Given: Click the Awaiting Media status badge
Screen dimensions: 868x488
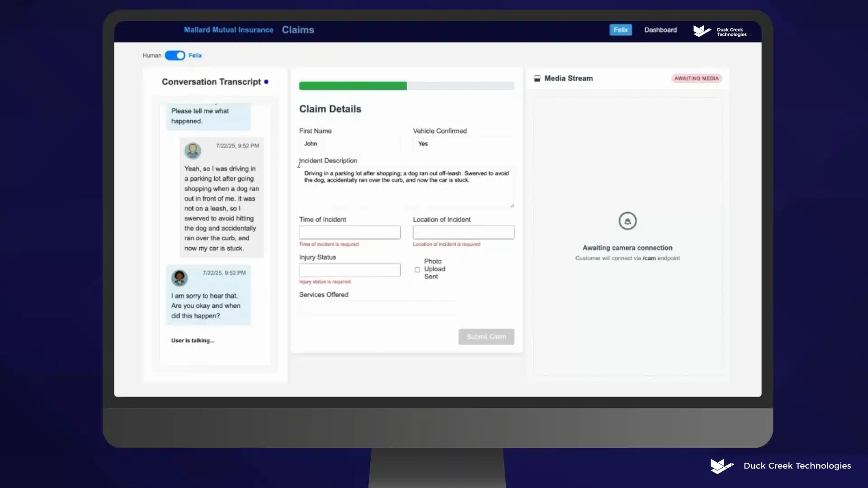Looking at the screenshot, I should (x=696, y=79).
